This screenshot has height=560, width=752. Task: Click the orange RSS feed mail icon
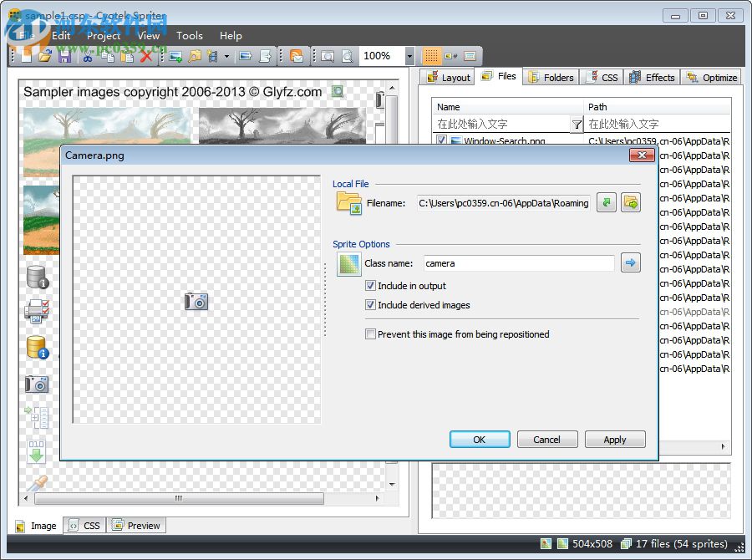coord(297,56)
